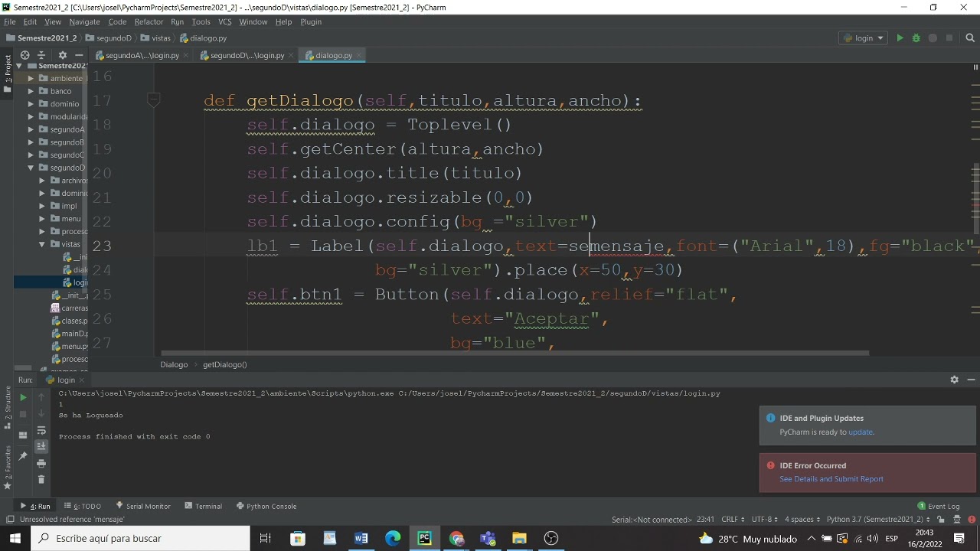The image size is (980, 551).
Task: Run the login configuration from the toolbar
Action: [900, 37]
